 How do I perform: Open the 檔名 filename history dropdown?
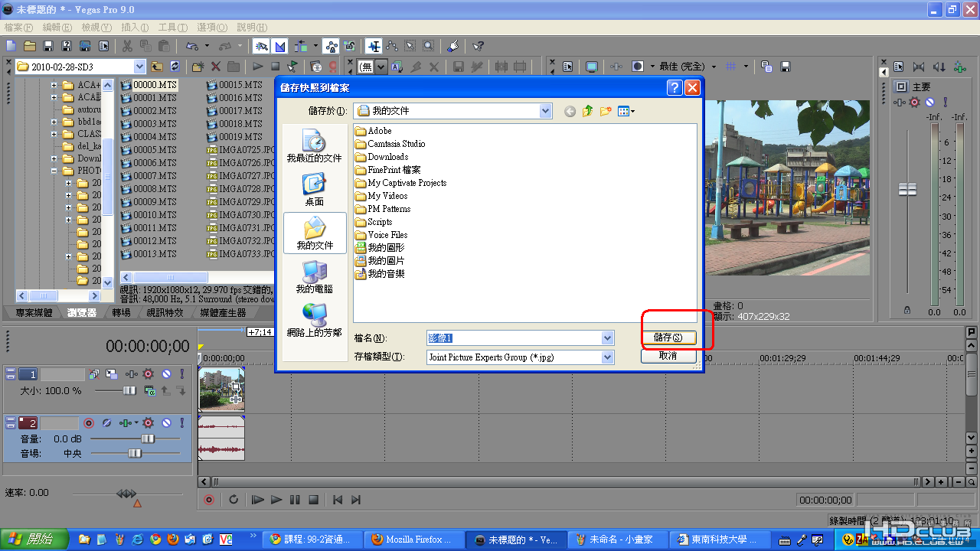click(x=607, y=338)
